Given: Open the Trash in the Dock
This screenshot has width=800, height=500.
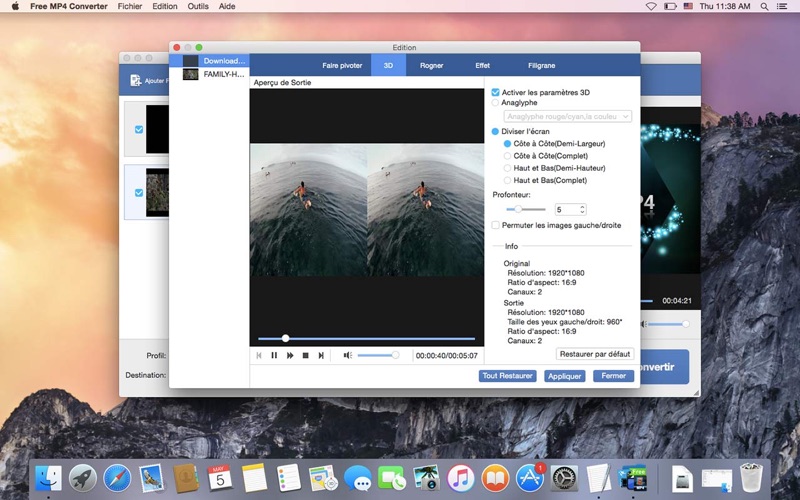Looking at the screenshot, I should (751, 478).
